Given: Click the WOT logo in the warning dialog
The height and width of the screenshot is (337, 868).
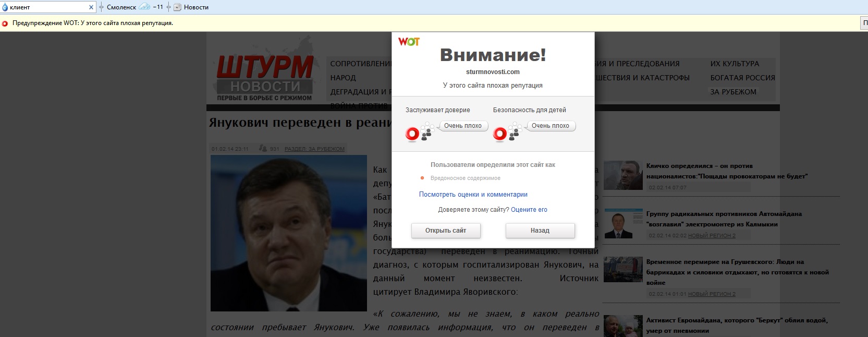Looking at the screenshot, I should click(x=409, y=42).
